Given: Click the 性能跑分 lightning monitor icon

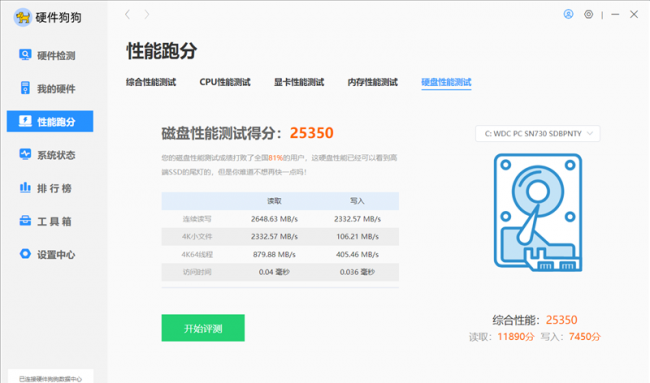Looking at the screenshot, I should point(25,121).
